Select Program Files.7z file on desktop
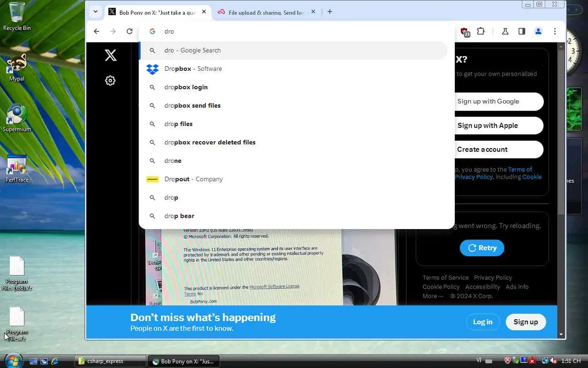 pos(17,324)
